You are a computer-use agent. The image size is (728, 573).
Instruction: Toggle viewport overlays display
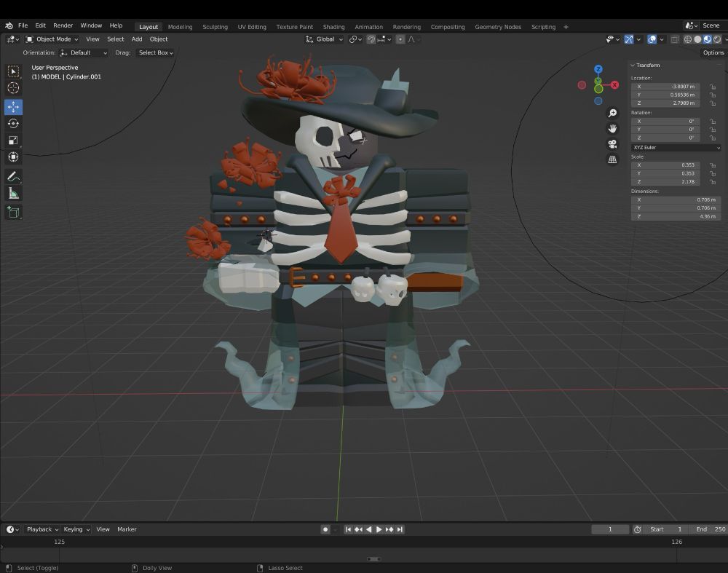652,39
